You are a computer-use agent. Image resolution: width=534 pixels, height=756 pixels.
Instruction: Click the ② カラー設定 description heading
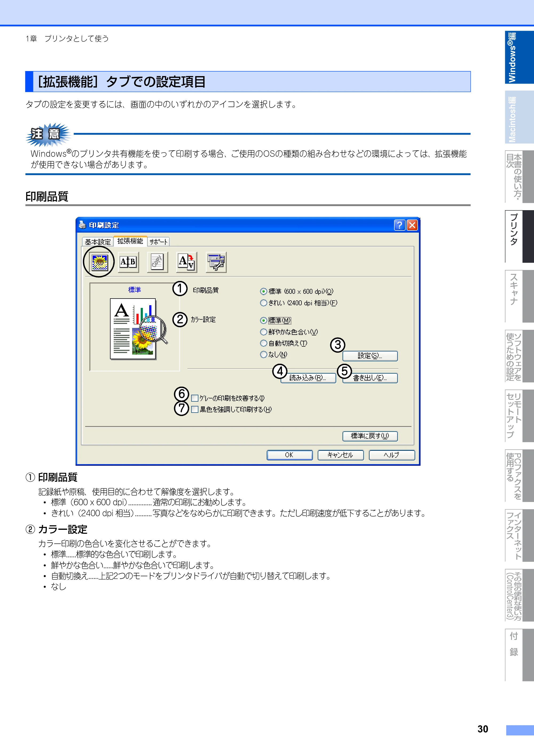[57, 530]
